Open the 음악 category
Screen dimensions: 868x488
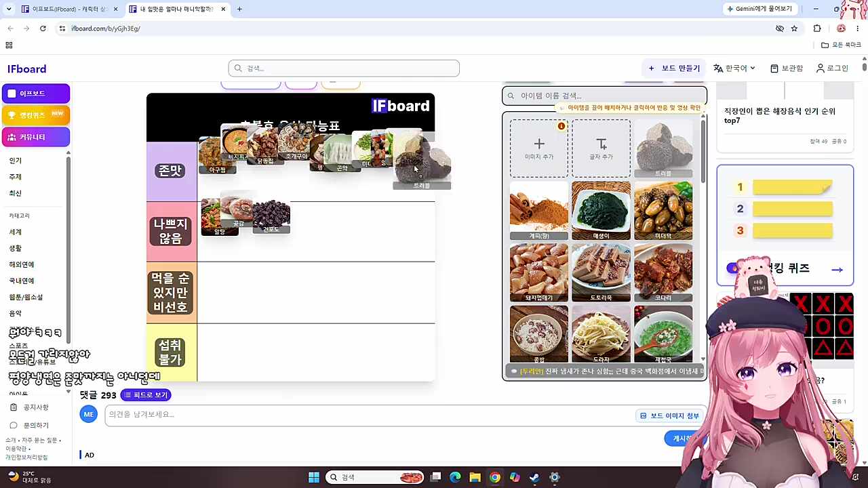[x=16, y=313]
